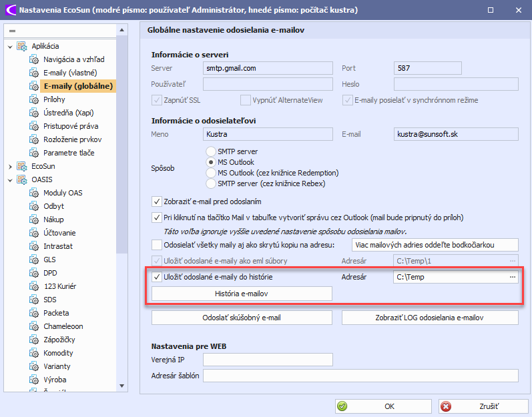532x417 pixels.
Task: Click the OASIS group icon in tree
Action: (x=21, y=179)
